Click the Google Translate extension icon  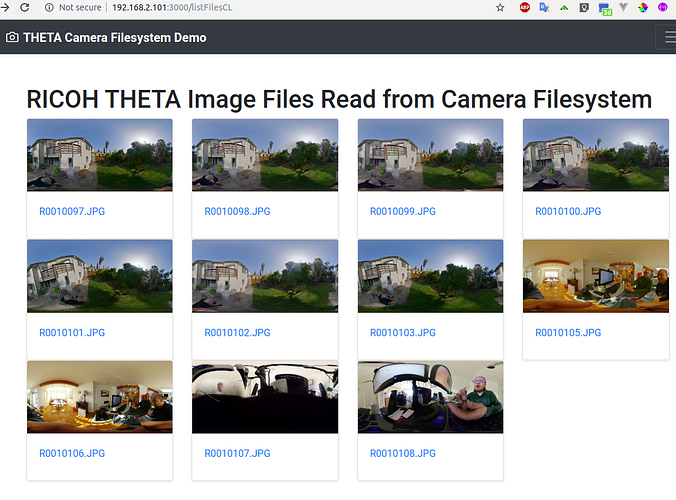click(544, 7)
